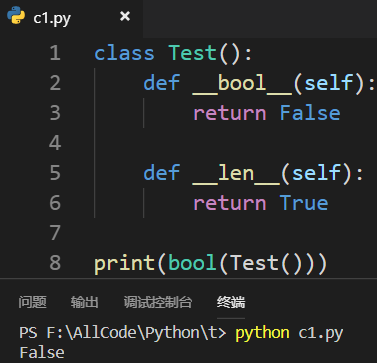Close the c1.py editor tab
Image resolution: width=377 pixels, height=363 pixels.
(x=125, y=16)
